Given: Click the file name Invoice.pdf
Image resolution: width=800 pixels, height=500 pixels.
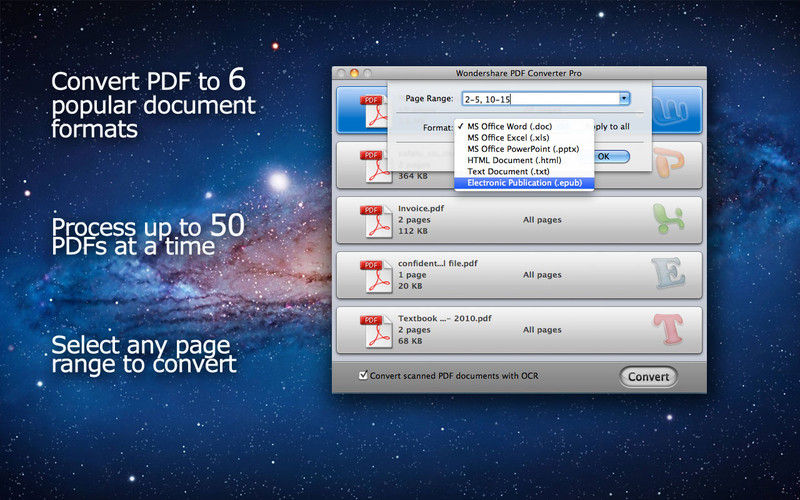Looking at the screenshot, I should [x=421, y=209].
